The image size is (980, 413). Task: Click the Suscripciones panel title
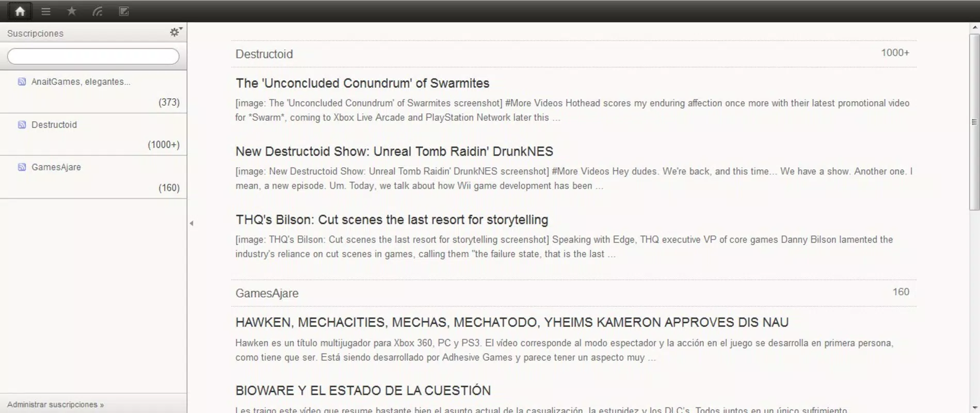[x=35, y=33]
